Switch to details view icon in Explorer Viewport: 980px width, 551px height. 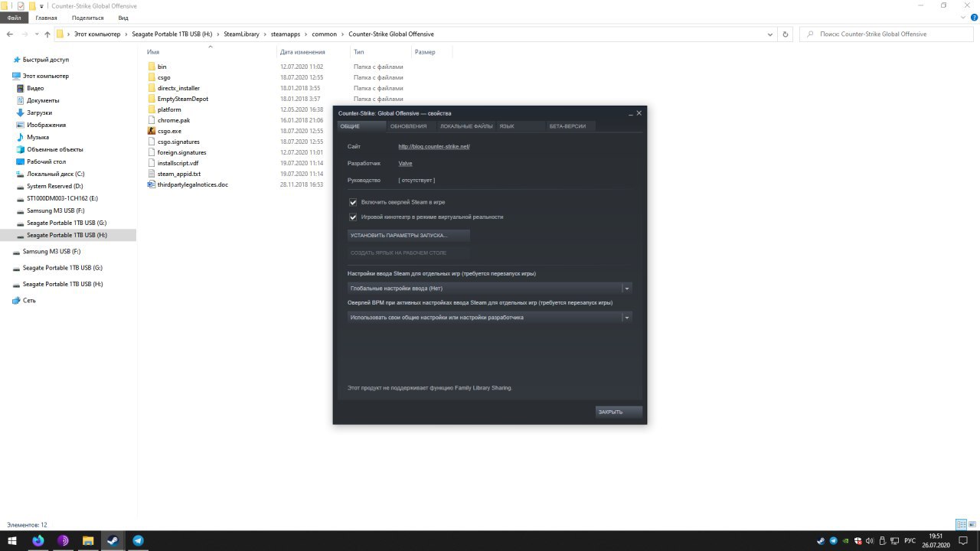coord(961,525)
